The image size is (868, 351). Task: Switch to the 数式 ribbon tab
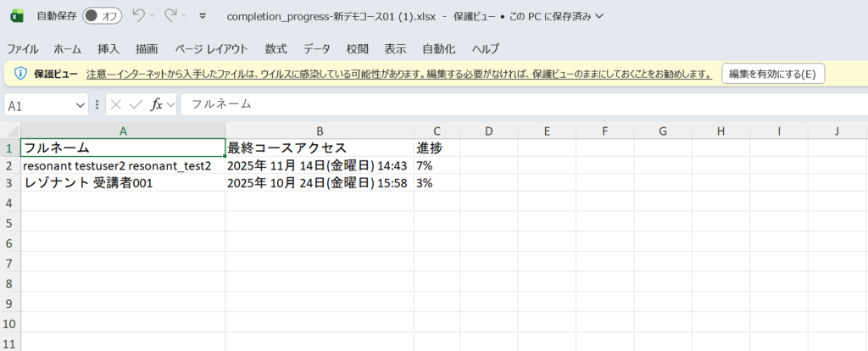(x=275, y=48)
